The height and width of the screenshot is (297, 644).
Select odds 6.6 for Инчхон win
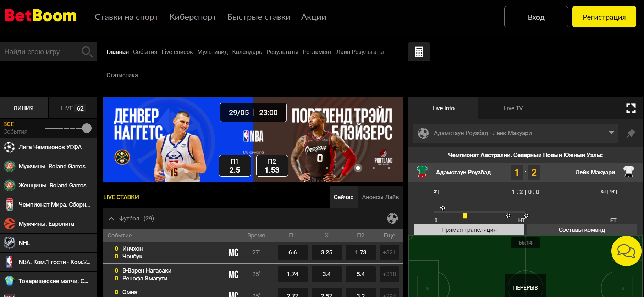click(x=293, y=253)
